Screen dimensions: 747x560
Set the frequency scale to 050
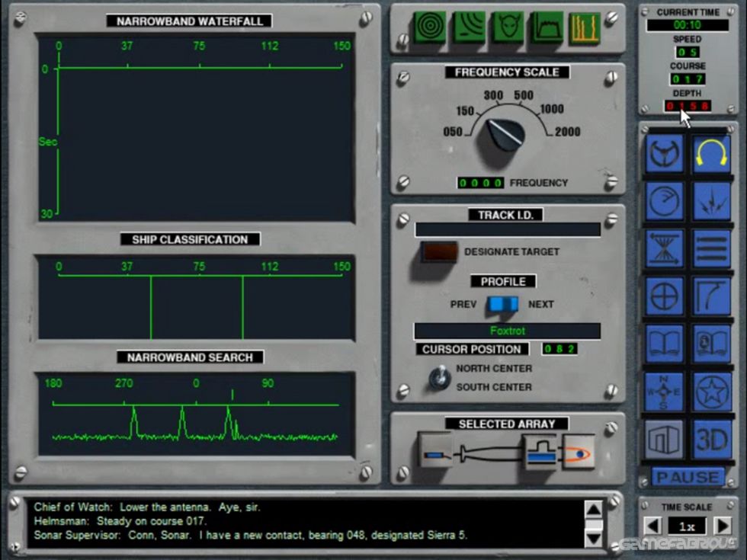tap(453, 132)
